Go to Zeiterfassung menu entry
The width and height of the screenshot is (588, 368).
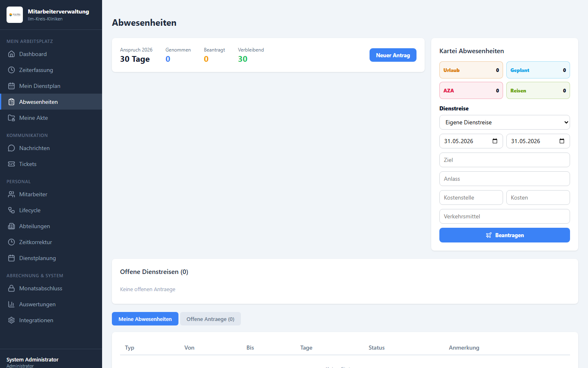tap(51, 70)
